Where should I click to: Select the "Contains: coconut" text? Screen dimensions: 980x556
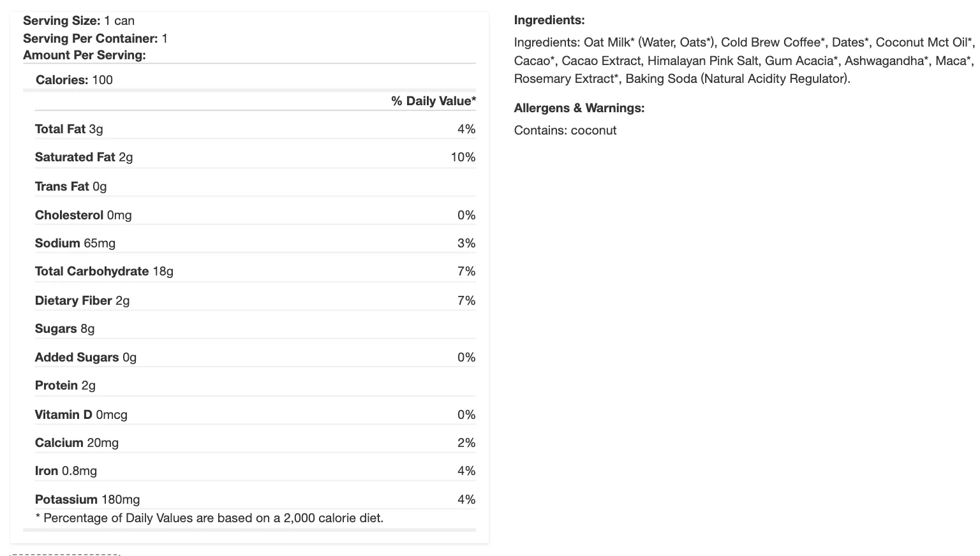565,130
